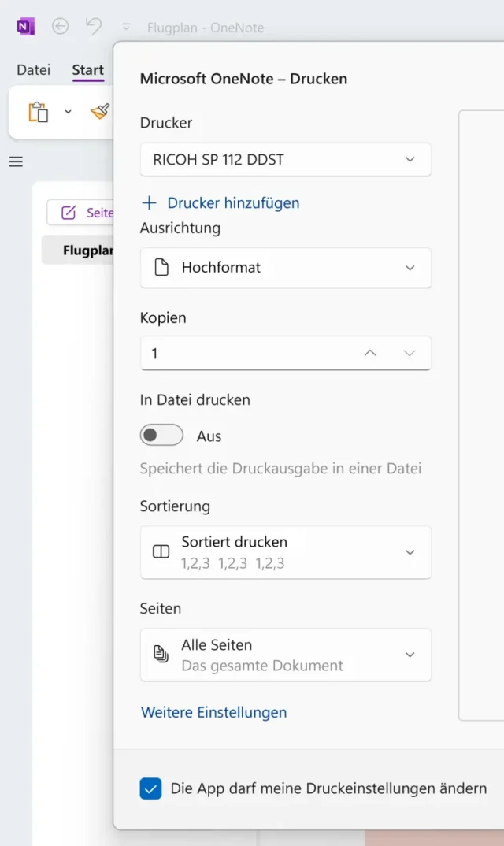Screen dimensions: 504x846
Task: Expand the paste options arrow
Action: [x=68, y=112]
